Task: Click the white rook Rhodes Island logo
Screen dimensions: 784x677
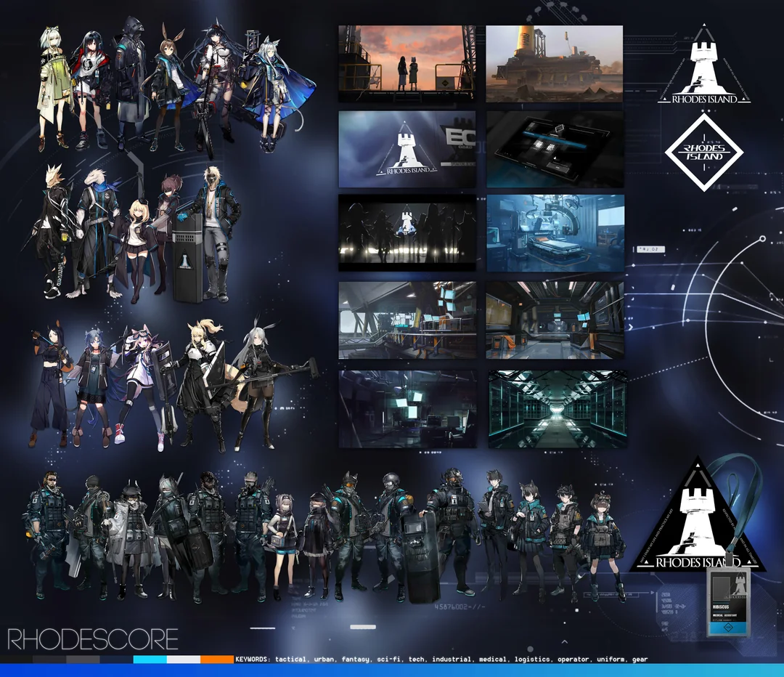Action: pyautogui.click(x=704, y=64)
